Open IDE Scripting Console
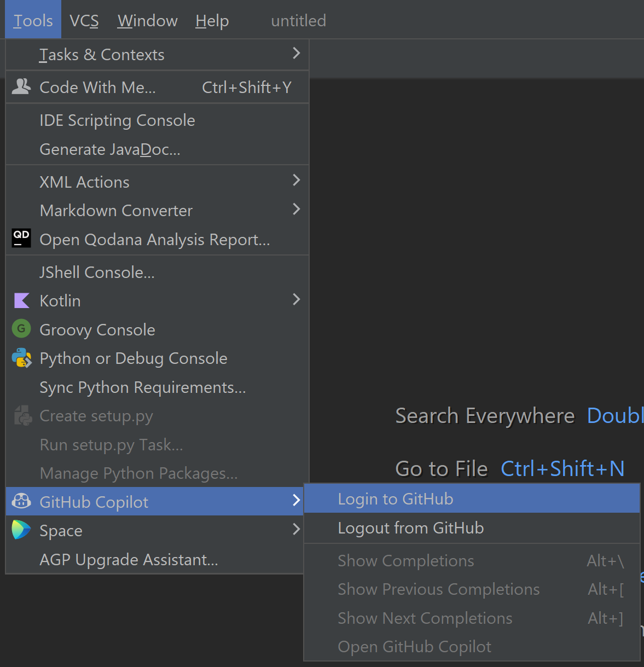The width and height of the screenshot is (644, 667). coord(157,120)
